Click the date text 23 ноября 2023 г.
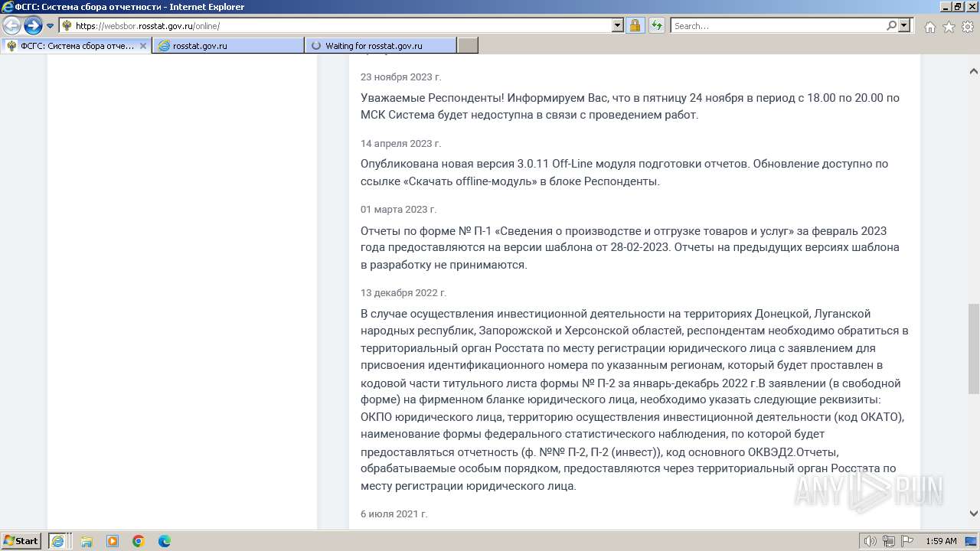This screenshot has width=980, height=551. coord(401,77)
